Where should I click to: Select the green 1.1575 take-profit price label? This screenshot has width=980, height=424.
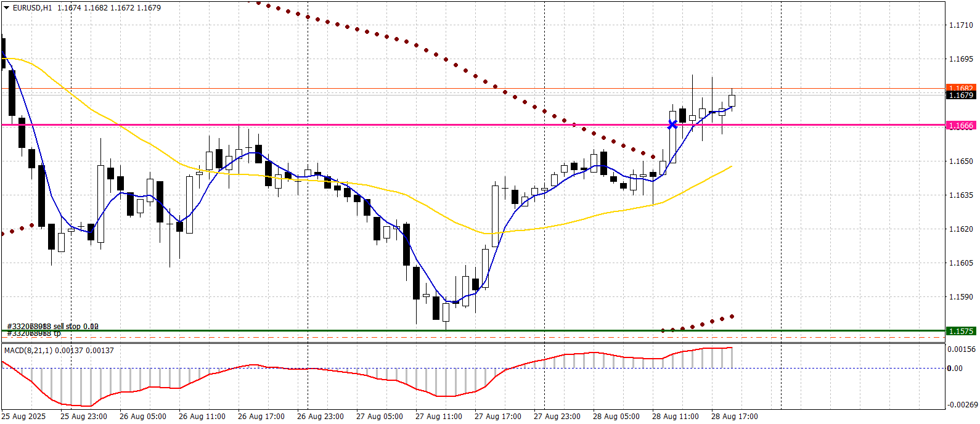click(x=961, y=332)
